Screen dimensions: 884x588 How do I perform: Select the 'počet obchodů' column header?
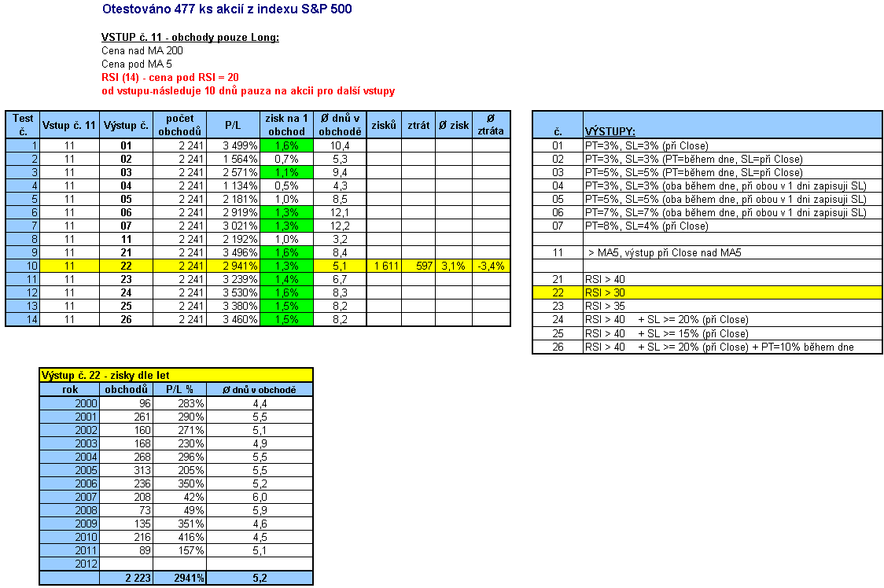[180, 124]
